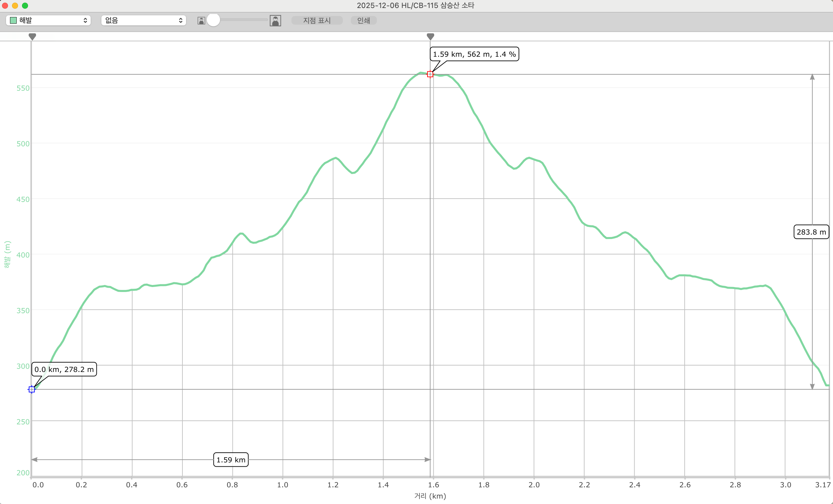Click the 1.59 km, 562 m tooltip
833x504 pixels.
(474, 54)
